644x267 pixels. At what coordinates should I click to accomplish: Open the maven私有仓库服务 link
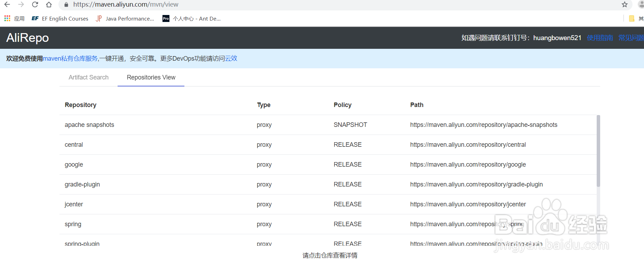pyautogui.click(x=70, y=59)
